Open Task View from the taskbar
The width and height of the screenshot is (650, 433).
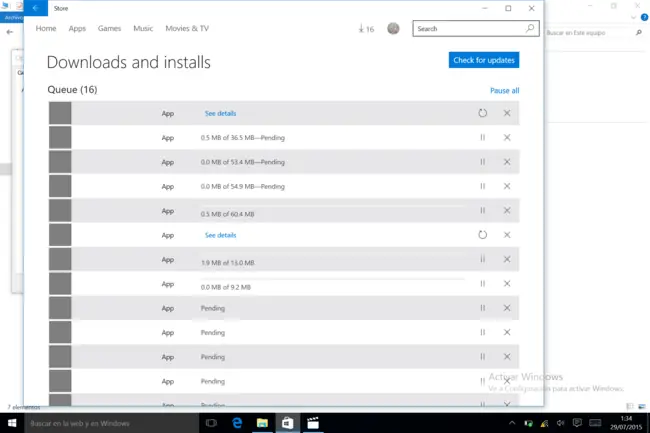click(211, 423)
